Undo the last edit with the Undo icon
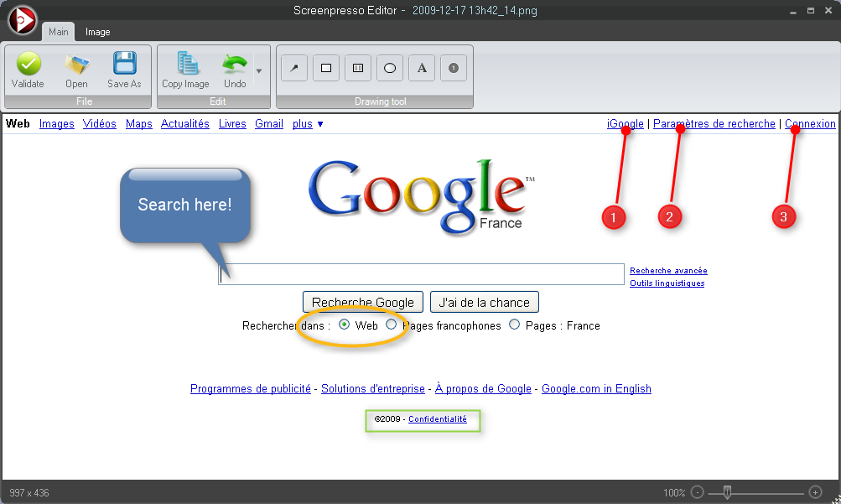Viewport: 841px width, 504px height. pos(235,63)
